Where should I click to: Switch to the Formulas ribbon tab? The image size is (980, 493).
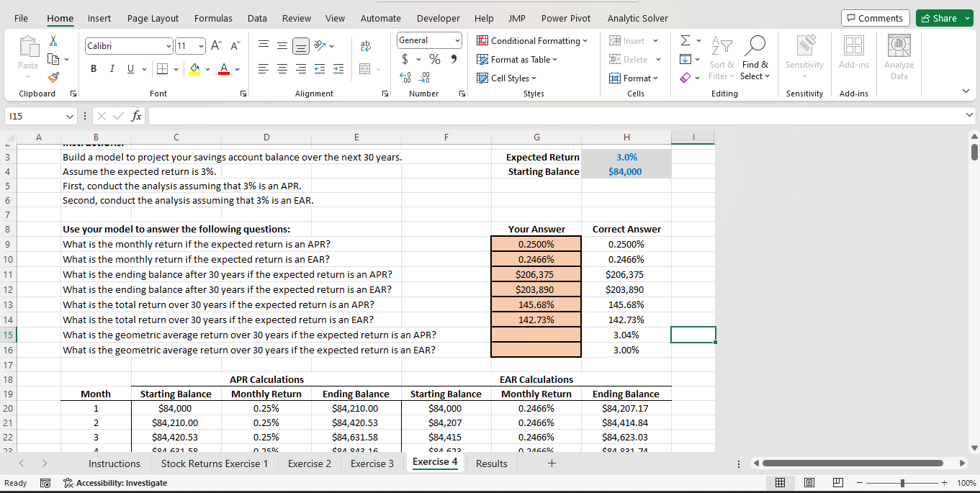pyautogui.click(x=213, y=18)
